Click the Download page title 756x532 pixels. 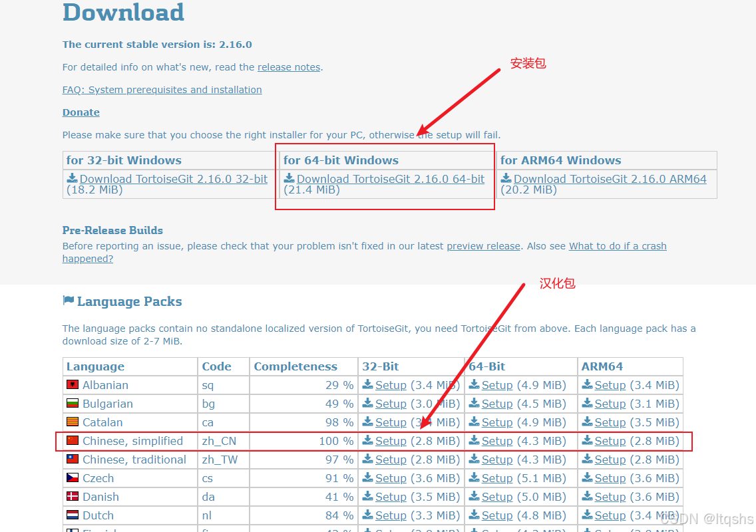point(123,11)
